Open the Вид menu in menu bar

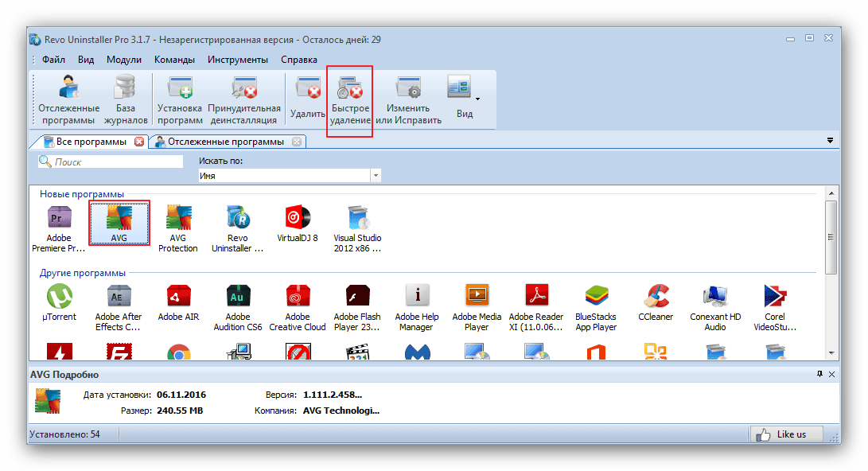pos(86,59)
